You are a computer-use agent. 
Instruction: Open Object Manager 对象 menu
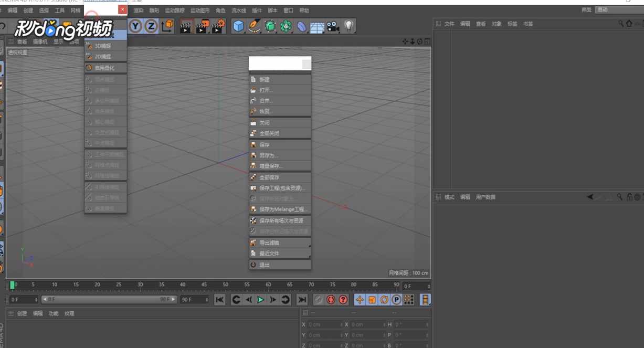coord(496,24)
